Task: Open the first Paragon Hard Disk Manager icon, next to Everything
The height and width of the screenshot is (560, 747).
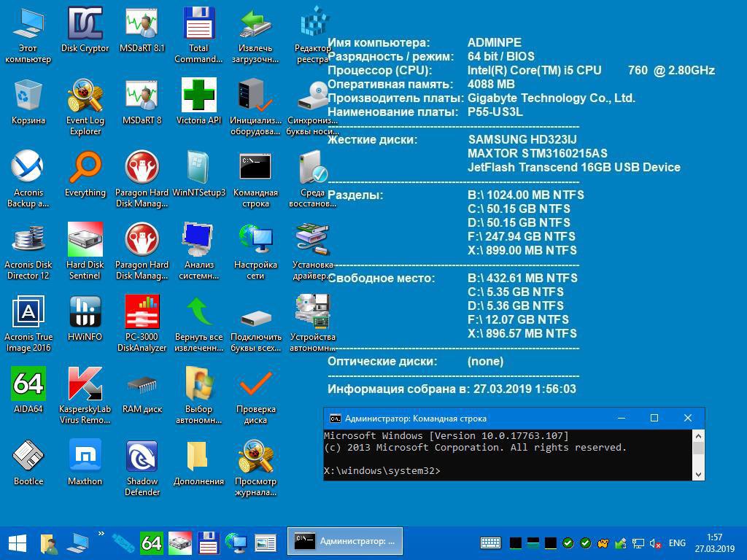Action: tap(142, 179)
